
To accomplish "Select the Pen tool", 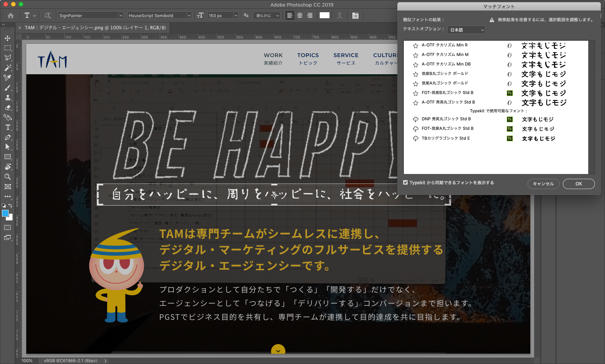I will [8, 137].
